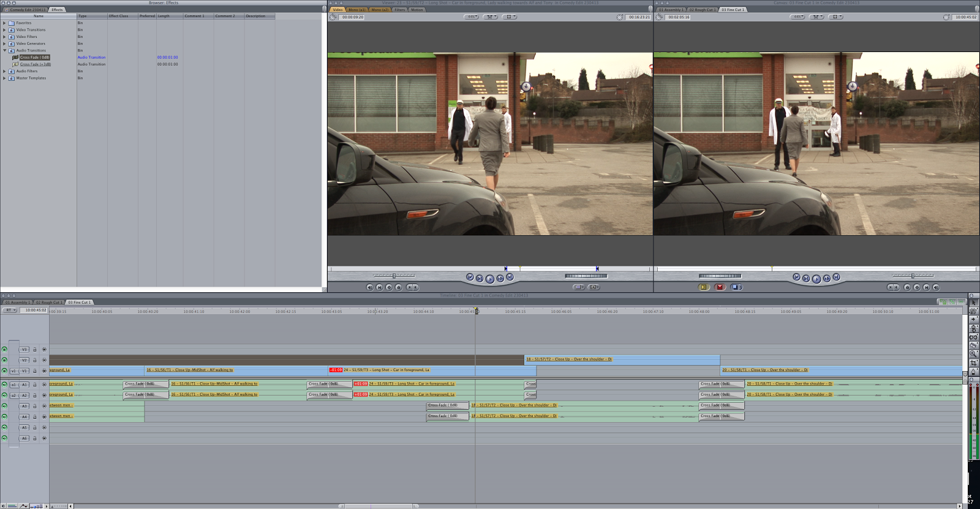Expand the Master Templates bin

(x=4, y=78)
